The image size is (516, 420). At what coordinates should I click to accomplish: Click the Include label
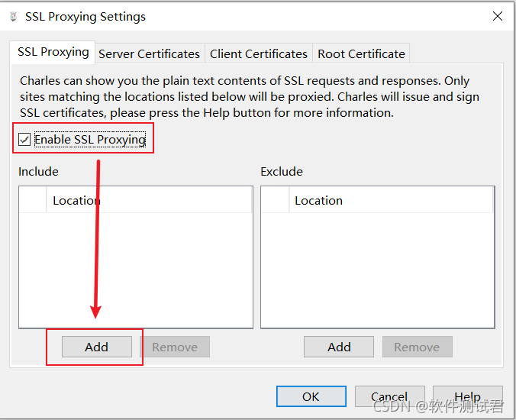[x=38, y=172]
